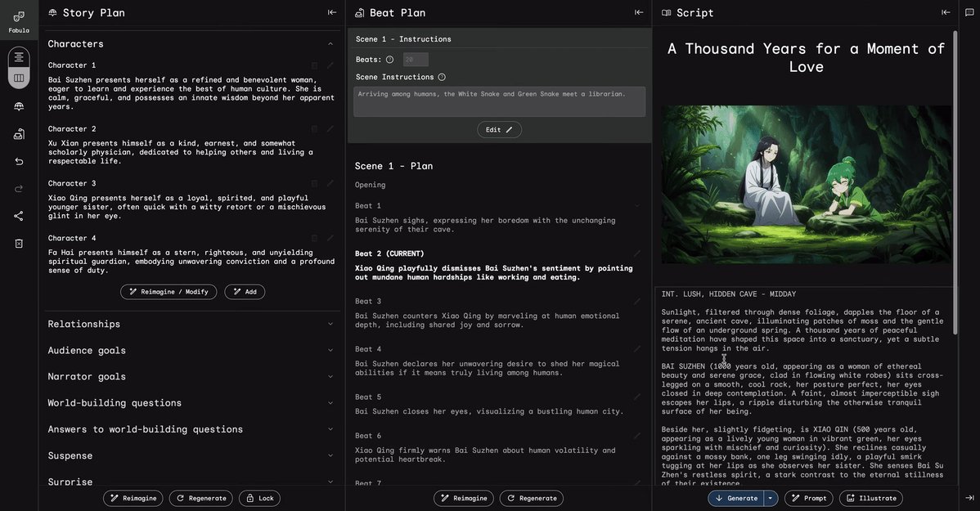980x511 pixels.
Task: Click the Edit button under Scene Instructions
Action: tap(499, 130)
